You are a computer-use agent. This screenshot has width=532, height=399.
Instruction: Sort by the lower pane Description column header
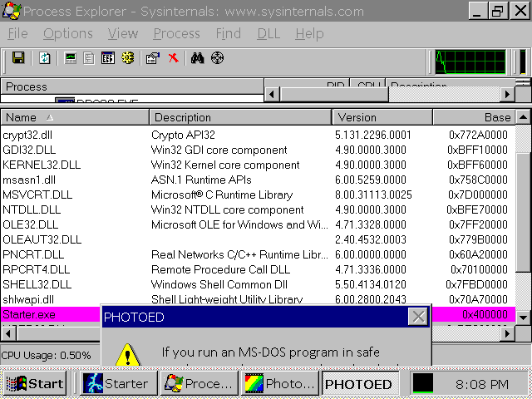coord(240,117)
